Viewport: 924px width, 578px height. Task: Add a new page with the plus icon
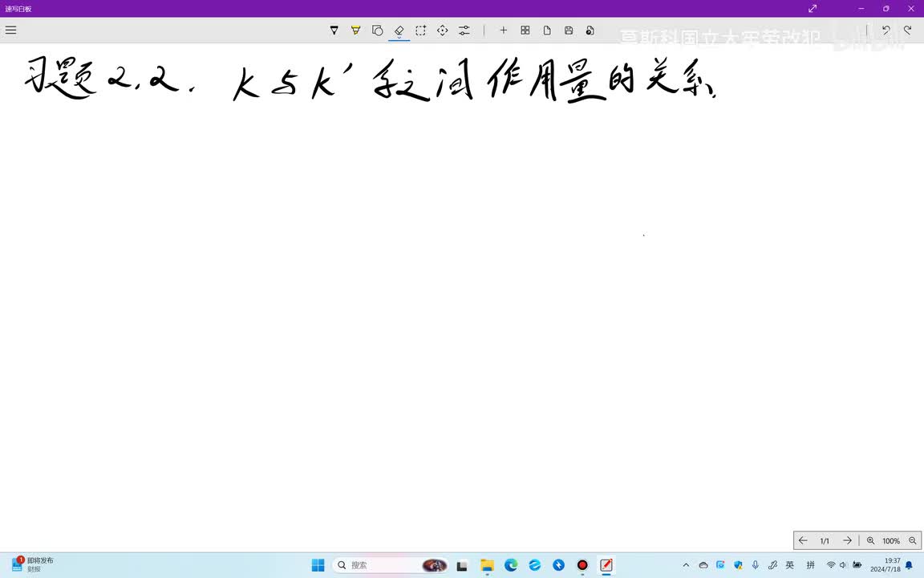503,30
